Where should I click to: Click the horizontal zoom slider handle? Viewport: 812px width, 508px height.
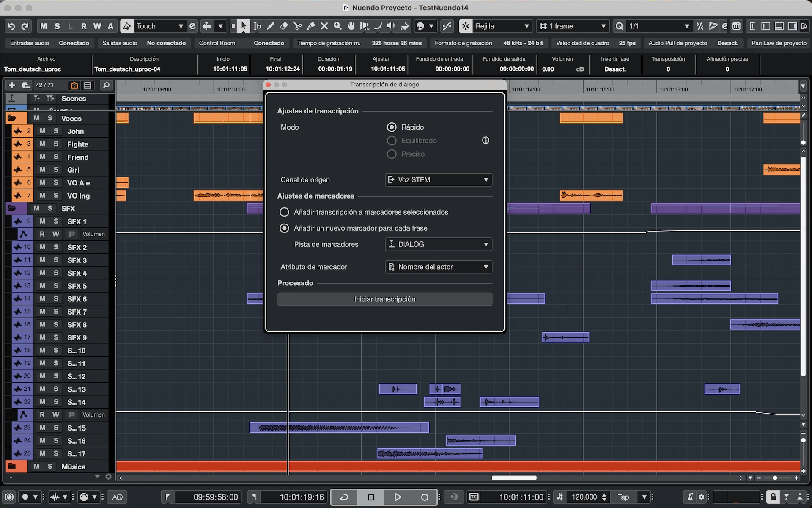click(775, 478)
